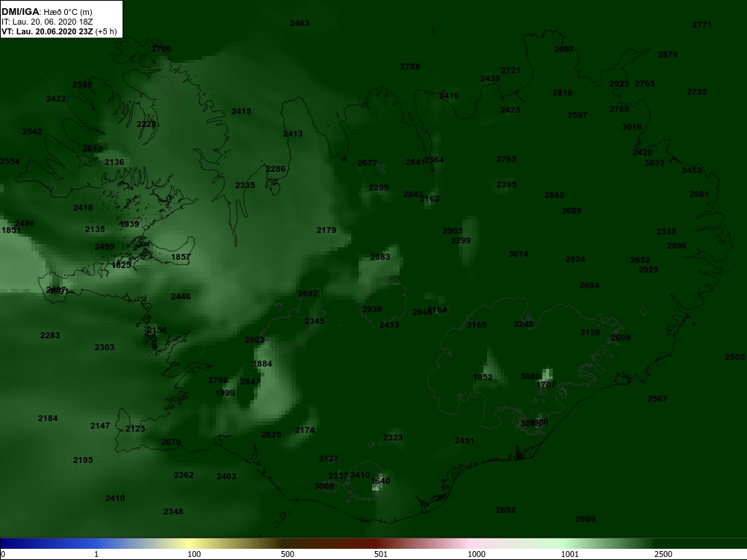The image size is (747, 560).
Task: Click the map value 2179
Action: pos(326,231)
